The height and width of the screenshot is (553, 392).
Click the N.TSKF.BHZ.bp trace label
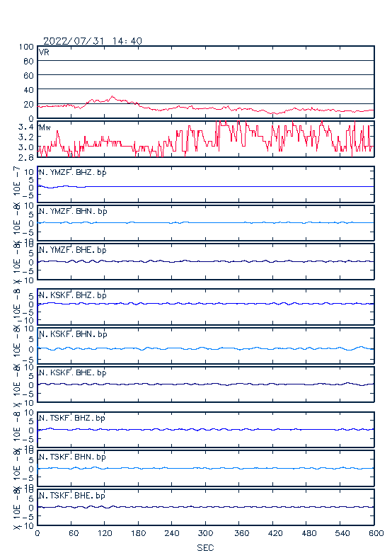pos(72,418)
